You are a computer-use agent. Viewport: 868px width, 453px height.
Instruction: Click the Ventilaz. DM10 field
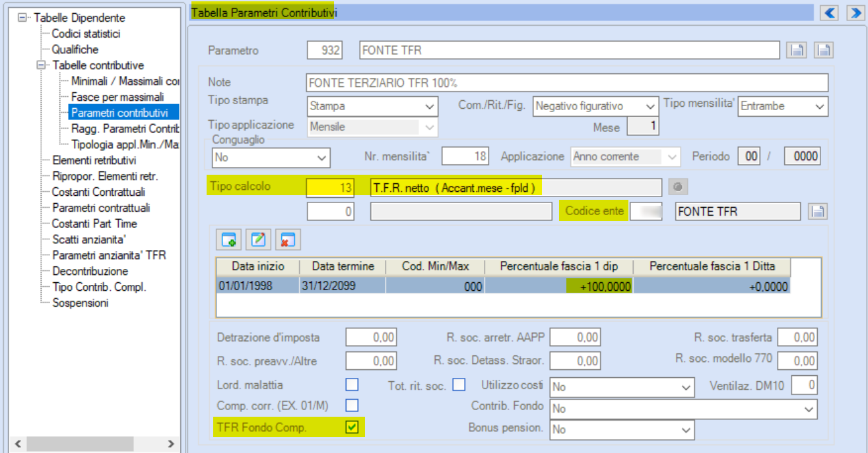805,385
